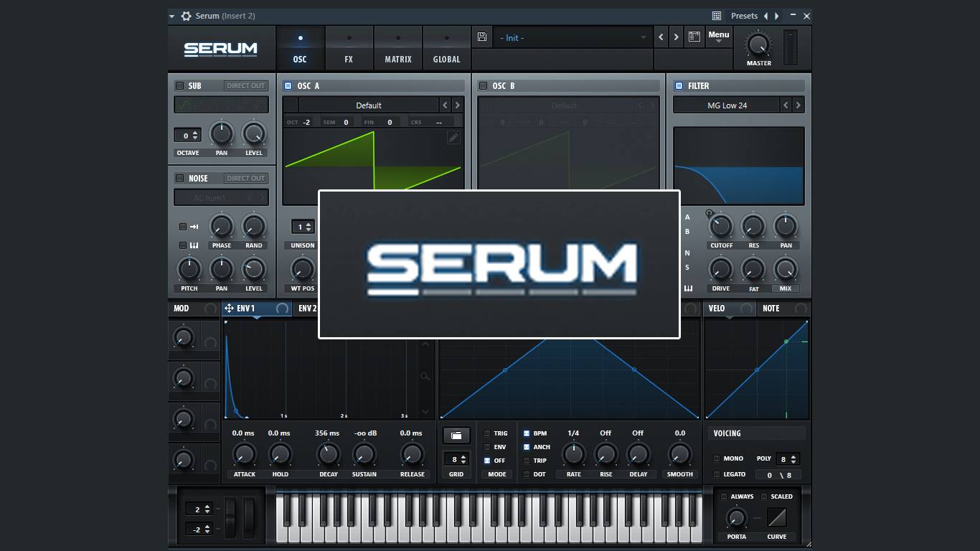
Task: Choose previous filter type arrow
Action: tap(786, 105)
